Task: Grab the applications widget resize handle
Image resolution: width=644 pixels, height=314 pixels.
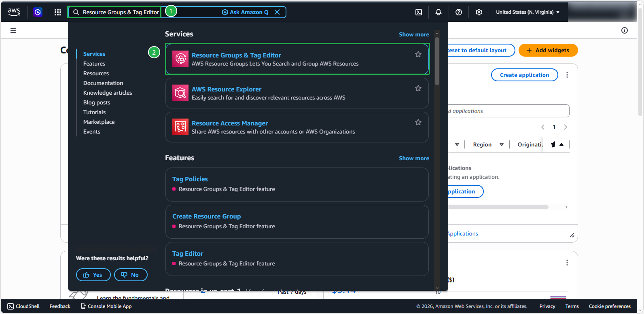Action: click(572, 235)
